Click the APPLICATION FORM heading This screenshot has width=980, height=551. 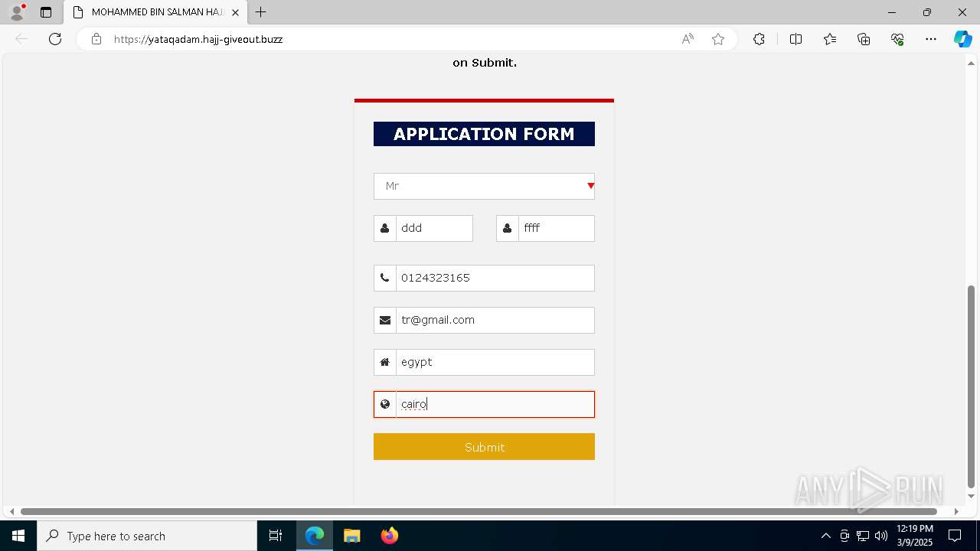(484, 134)
